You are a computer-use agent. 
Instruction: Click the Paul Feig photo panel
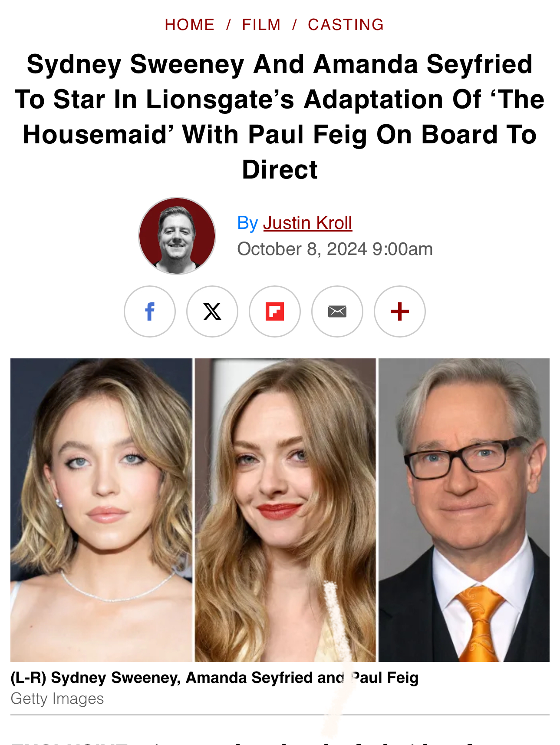pos(464,510)
